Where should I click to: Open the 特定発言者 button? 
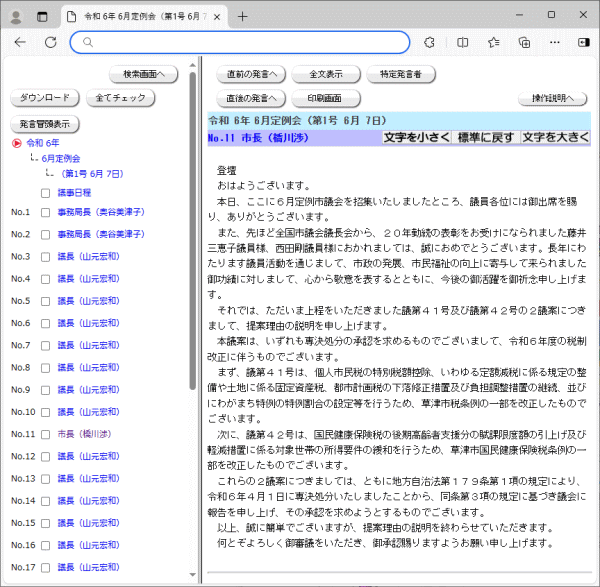click(x=401, y=74)
